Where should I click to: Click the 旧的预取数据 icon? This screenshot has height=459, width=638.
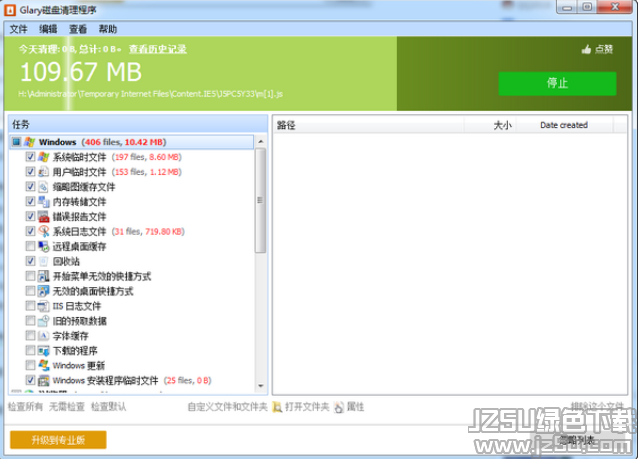[x=44, y=321]
